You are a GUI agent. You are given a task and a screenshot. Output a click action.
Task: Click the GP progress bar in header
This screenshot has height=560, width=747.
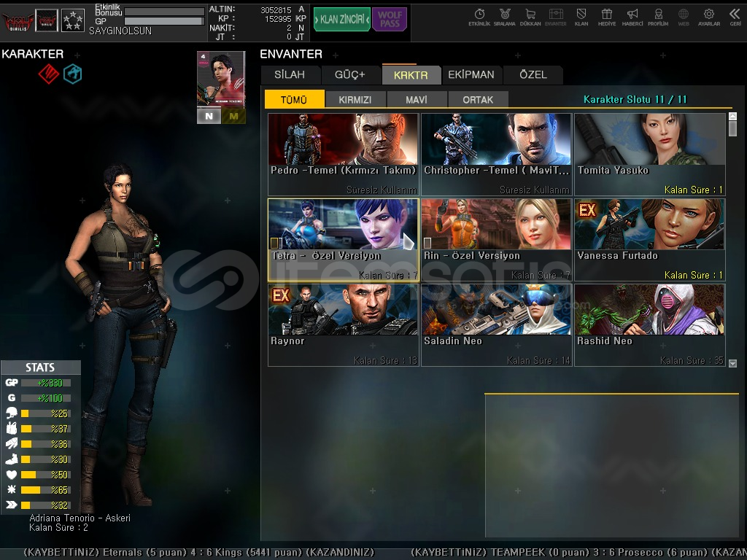pos(164,21)
